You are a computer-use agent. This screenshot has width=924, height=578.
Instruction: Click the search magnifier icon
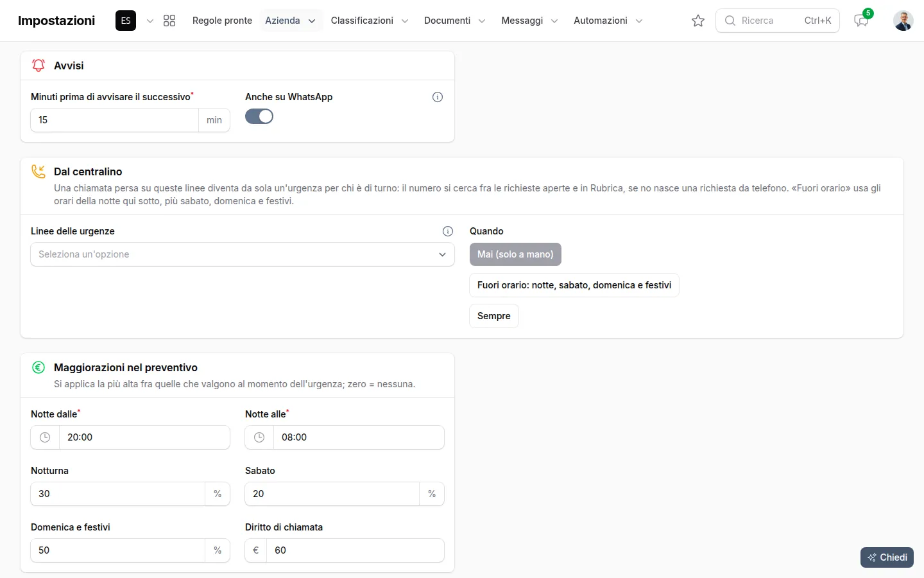[x=730, y=21]
